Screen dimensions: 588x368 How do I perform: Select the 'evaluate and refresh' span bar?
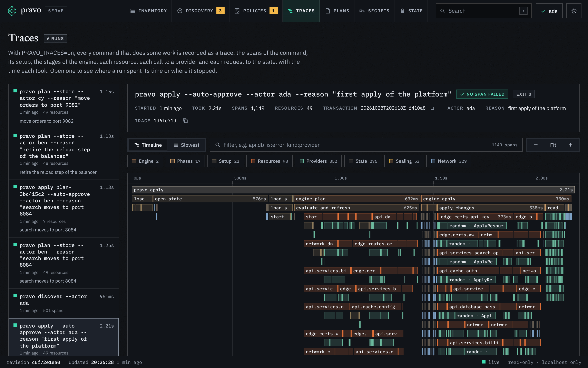pos(356,208)
